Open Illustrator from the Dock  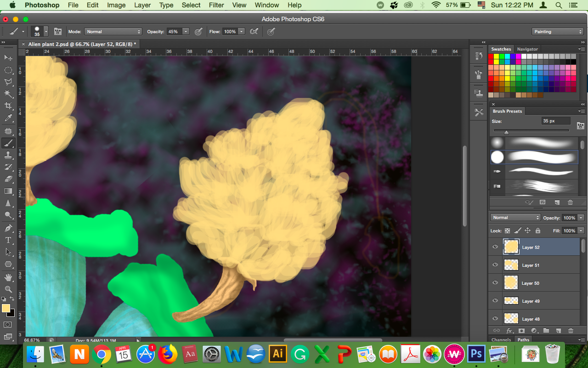(x=277, y=354)
